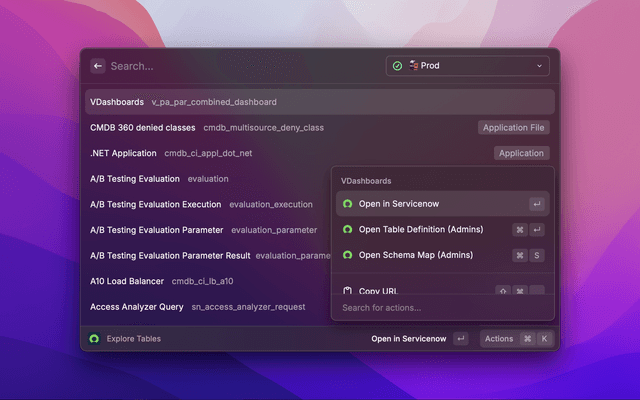Viewport: 640px width, 400px height.
Task: Click the icon beside Open Table Definition
Action: click(347, 229)
